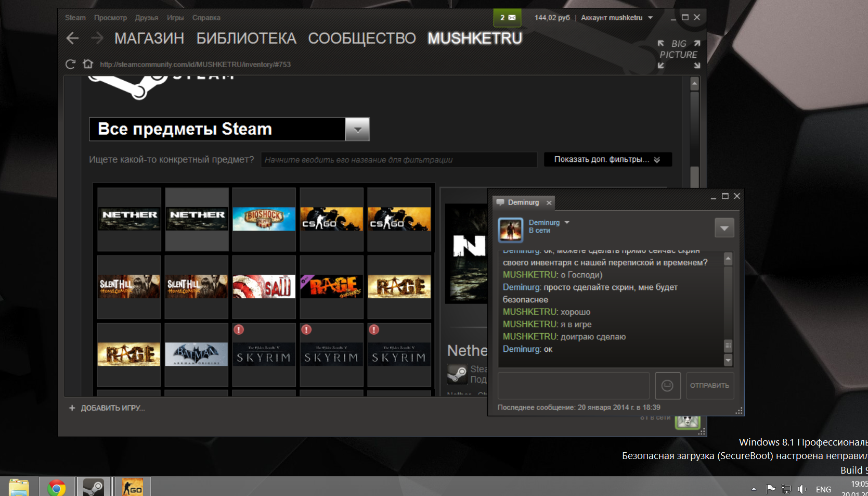Focus the inventory item filter search field

point(399,160)
